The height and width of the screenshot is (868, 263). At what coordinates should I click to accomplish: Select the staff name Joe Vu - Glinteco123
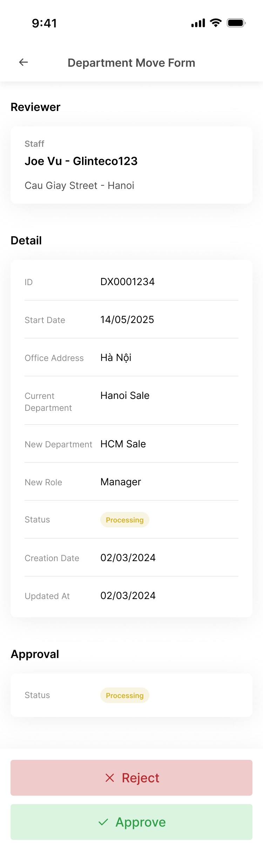(81, 161)
